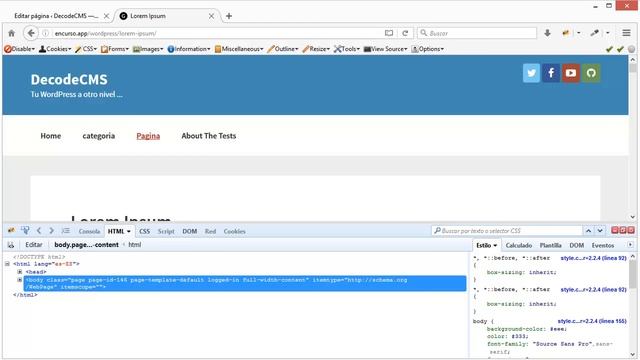Open the Eventos side panel tab
This screenshot has height=360, width=640.
click(603, 245)
